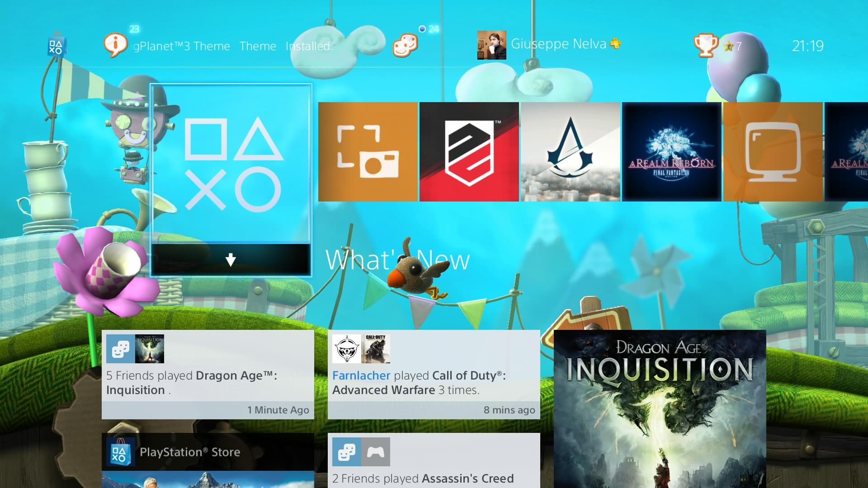Open the Capture Gallery camera tile
The image size is (868, 488).
coord(368,152)
